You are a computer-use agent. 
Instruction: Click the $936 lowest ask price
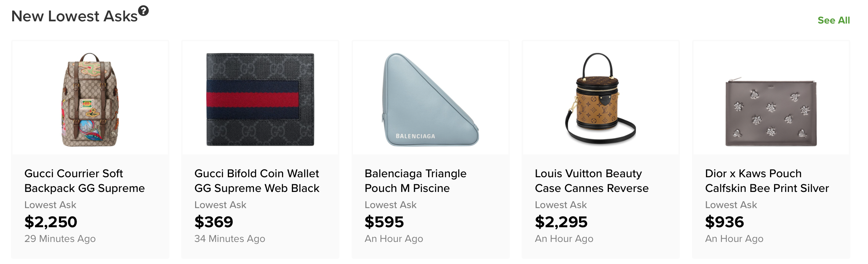click(x=724, y=222)
